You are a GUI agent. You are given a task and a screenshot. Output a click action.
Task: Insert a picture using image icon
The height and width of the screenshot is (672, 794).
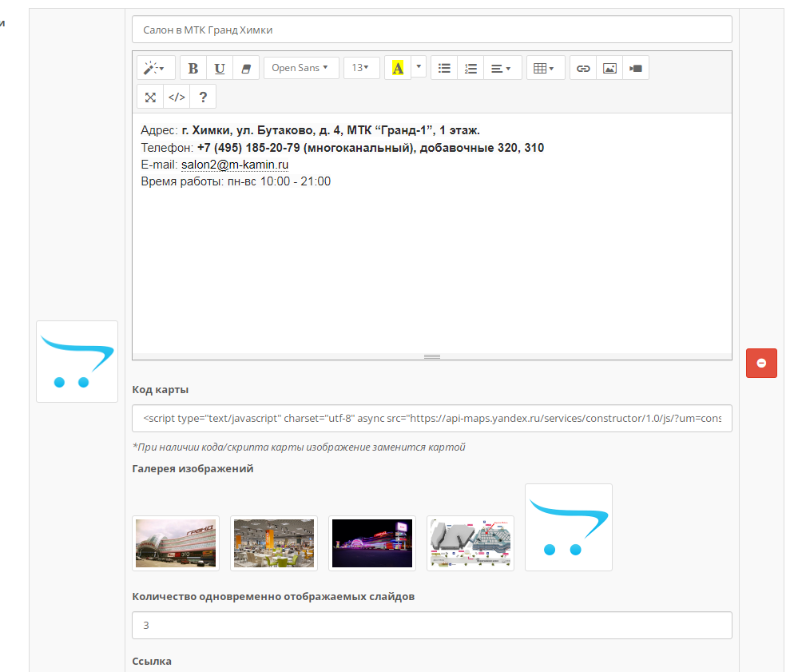point(609,69)
